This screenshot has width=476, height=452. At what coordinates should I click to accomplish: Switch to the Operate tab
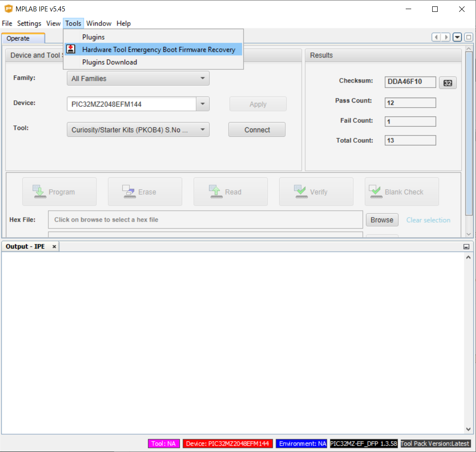(x=23, y=38)
